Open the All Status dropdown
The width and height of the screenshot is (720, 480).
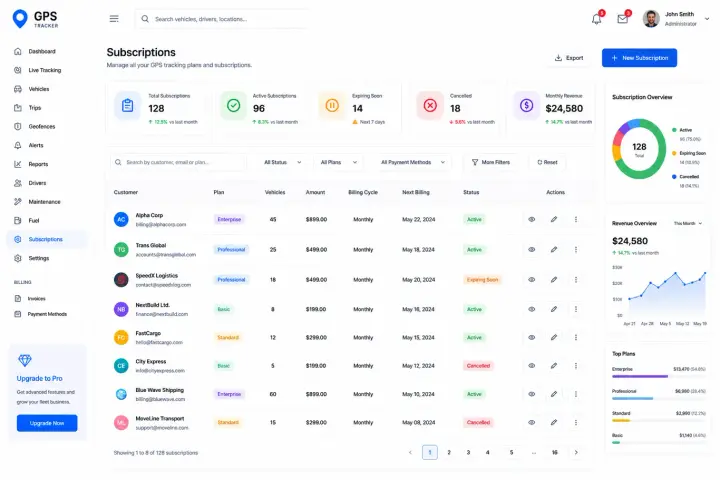point(282,163)
